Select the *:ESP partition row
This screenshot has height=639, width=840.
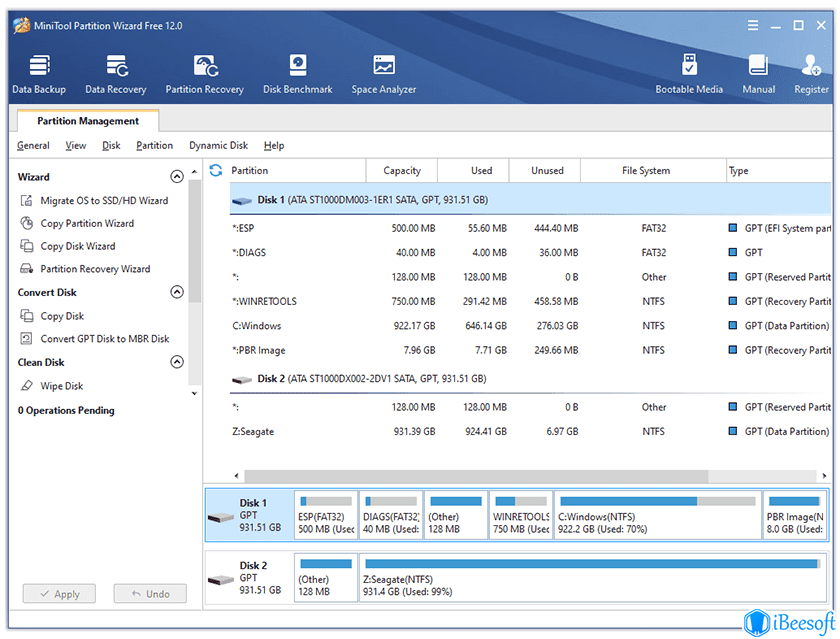pos(530,228)
